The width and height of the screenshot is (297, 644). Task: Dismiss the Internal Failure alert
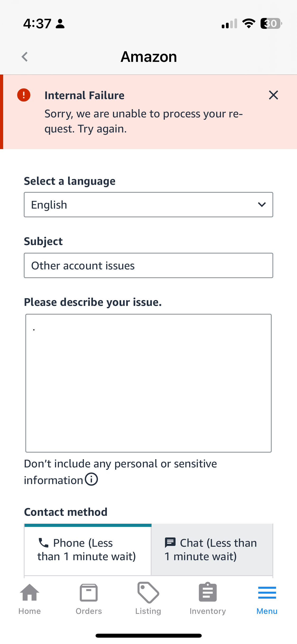coord(274,95)
